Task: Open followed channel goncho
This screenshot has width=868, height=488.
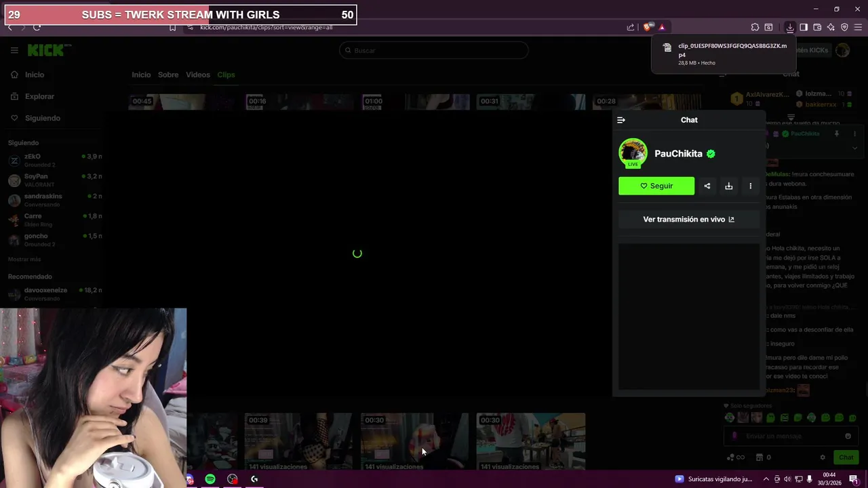Action: (54, 240)
